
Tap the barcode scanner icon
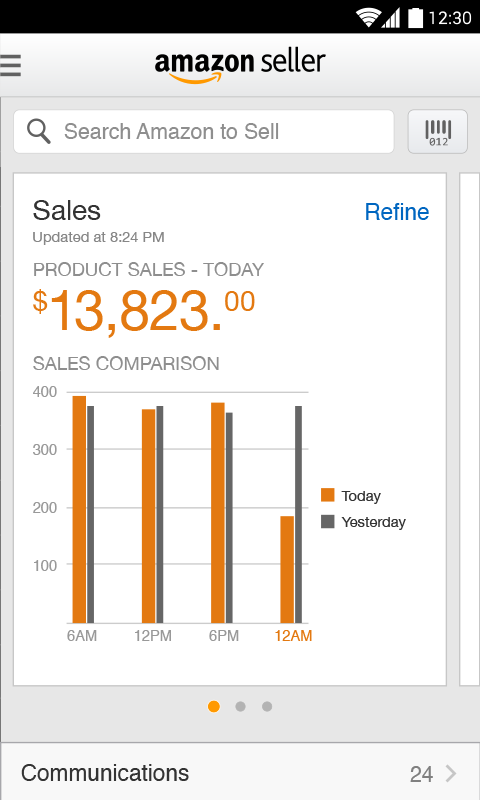point(438,132)
